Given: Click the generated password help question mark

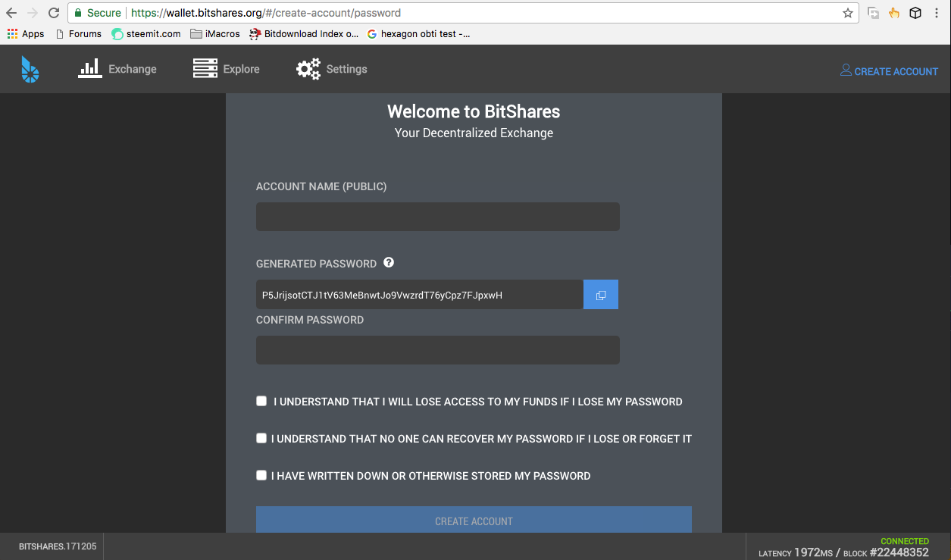Looking at the screenshot, I should click(389, 262).
